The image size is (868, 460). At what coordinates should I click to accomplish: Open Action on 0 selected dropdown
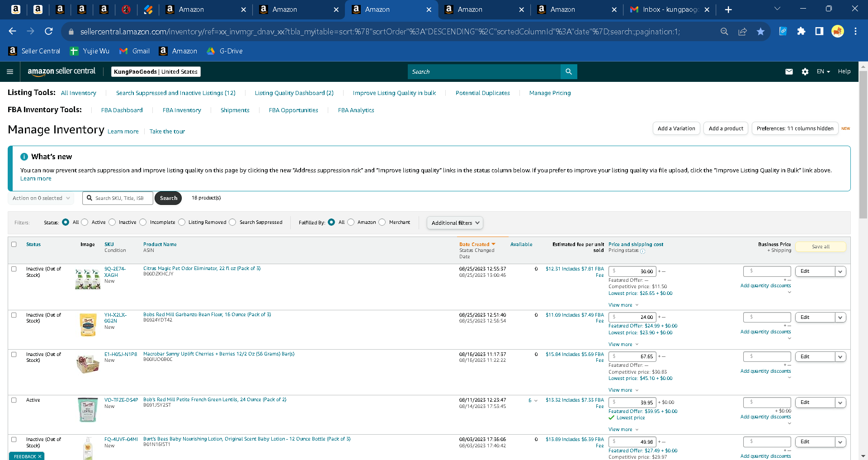[x=41, y=198]
